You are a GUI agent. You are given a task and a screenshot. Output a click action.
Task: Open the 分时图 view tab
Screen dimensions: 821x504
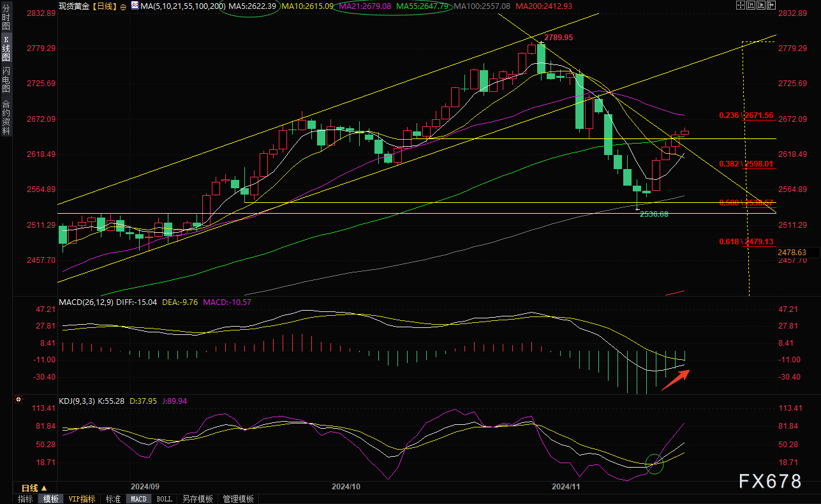[6, 21]
